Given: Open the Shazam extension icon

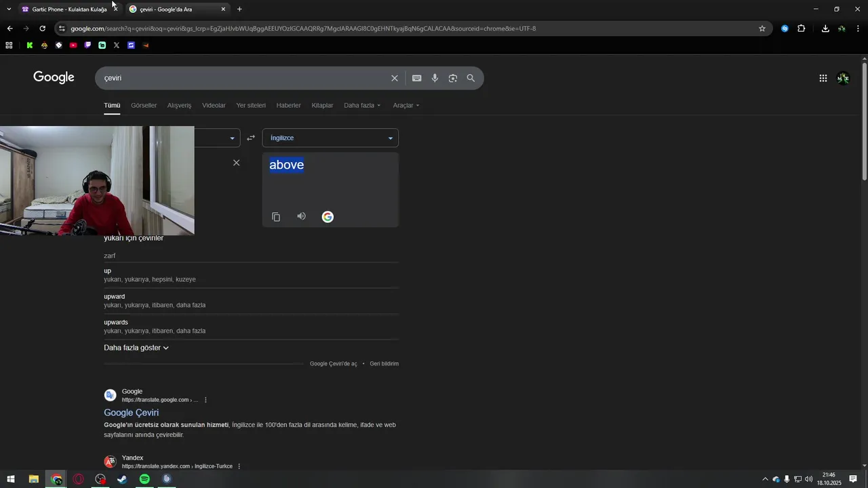Looking at the screenshot, I should pos(785,28).
